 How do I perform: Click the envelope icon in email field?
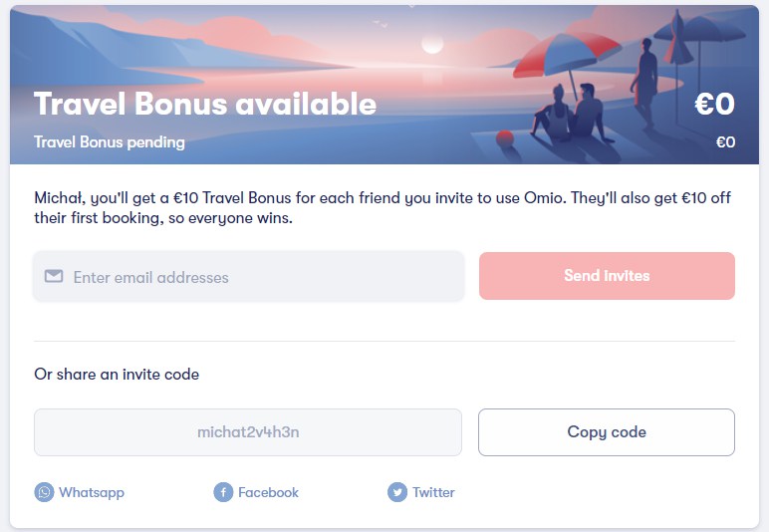[54, 276]
